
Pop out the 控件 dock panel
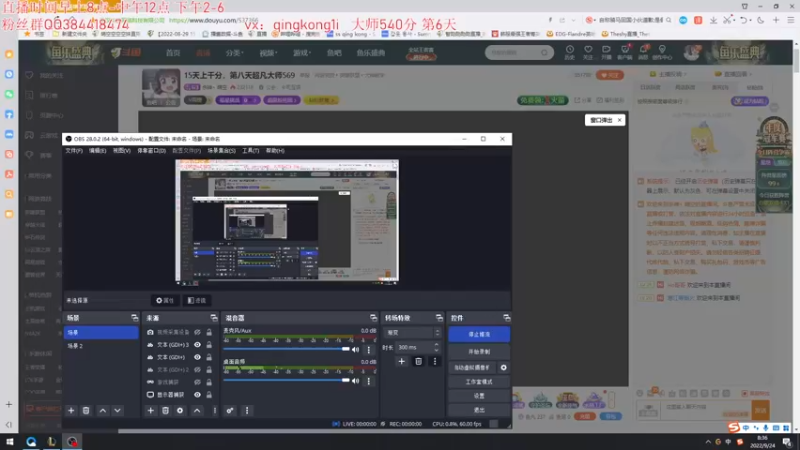507,318
